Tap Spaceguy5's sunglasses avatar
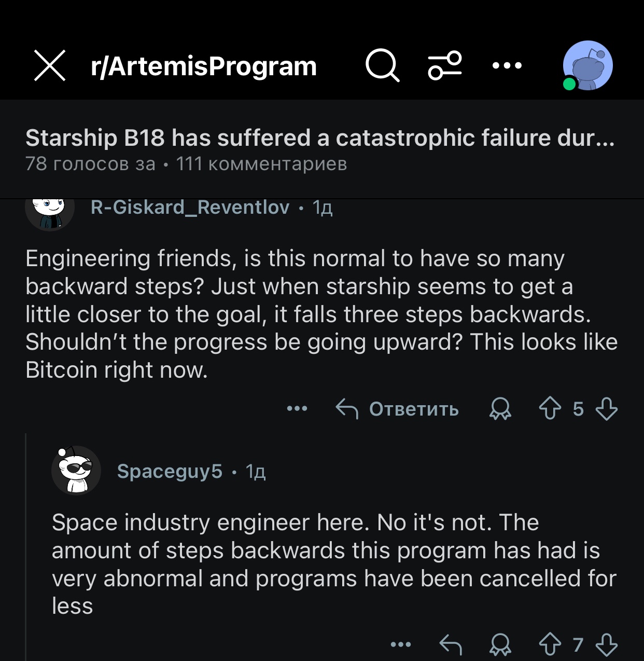Image resolution: width=644 pixels, height=661 pixels. [x=76, y=471]
